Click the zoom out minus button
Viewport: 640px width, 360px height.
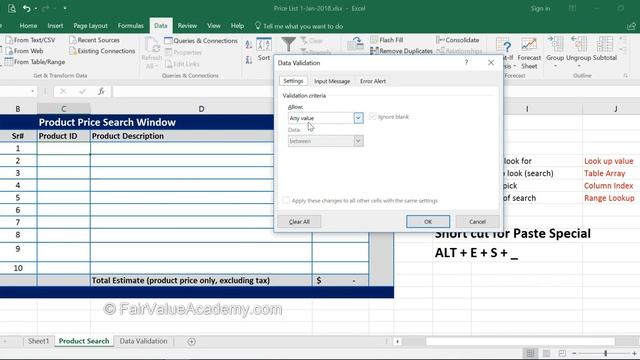[574, 353]
